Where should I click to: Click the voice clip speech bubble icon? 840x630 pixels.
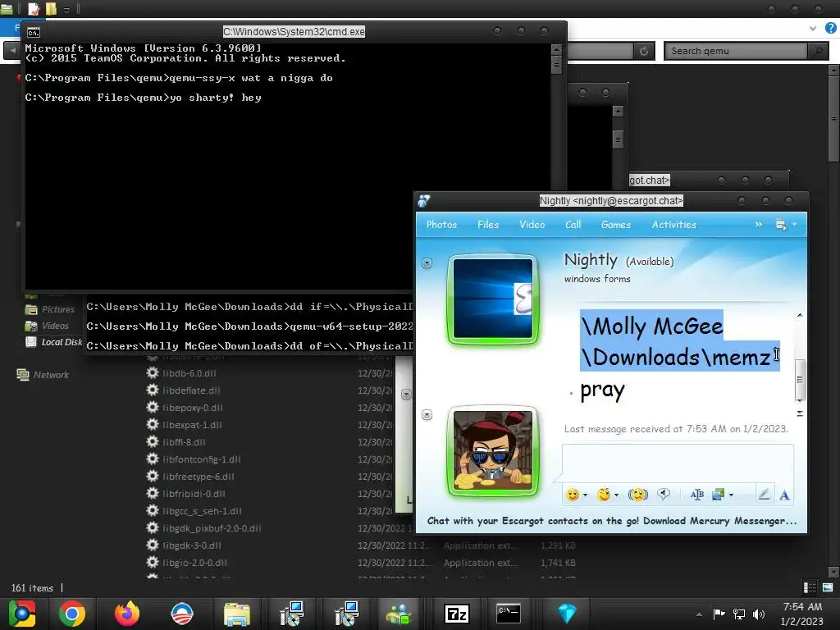tap(663, 495)
